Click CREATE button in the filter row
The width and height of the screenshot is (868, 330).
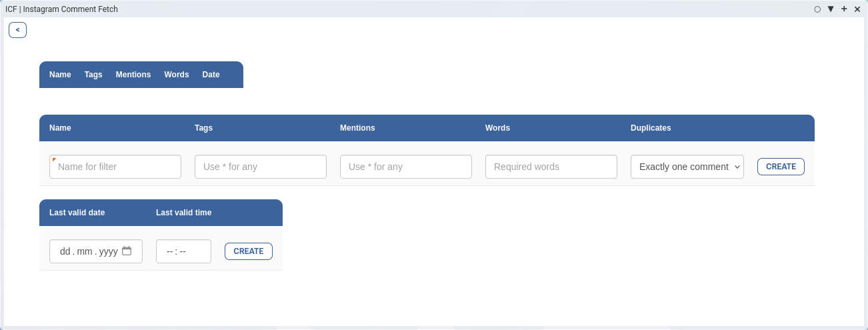pos(781,167)
